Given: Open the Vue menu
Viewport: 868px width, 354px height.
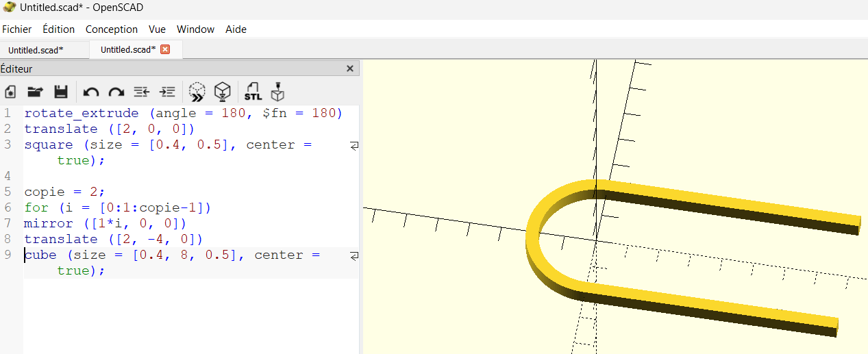Looking at the screenshot, I should pos(158,29).
